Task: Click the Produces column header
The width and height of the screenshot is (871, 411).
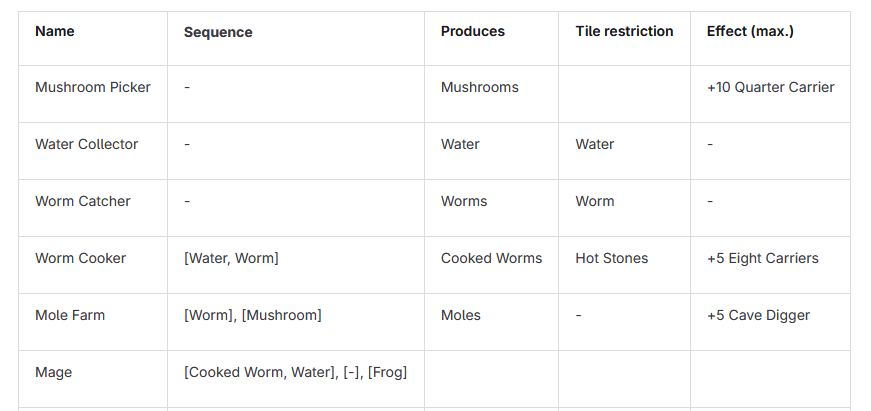Action: [472, 31]
